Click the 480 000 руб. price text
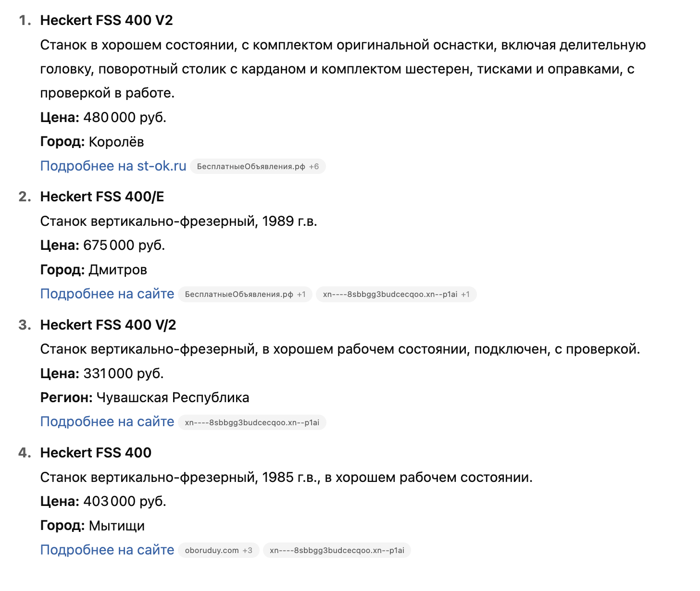Viewport: 700px width, 591px height. click(x=125, y=117)
